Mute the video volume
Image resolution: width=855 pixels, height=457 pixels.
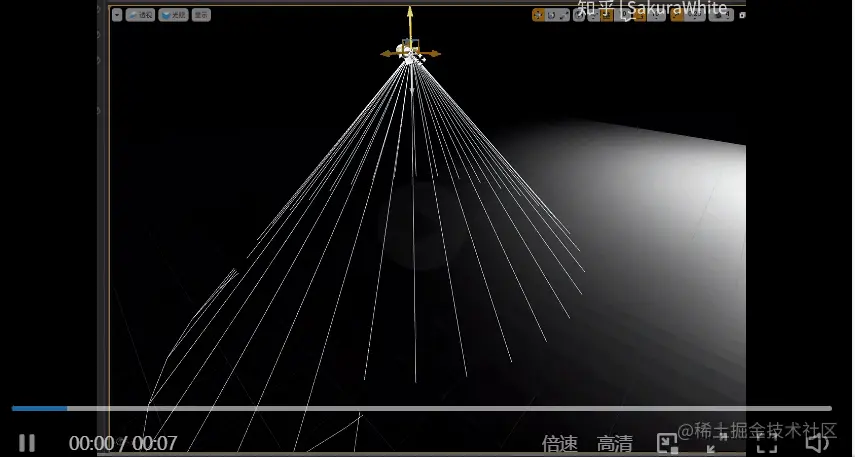pos(816,443)
